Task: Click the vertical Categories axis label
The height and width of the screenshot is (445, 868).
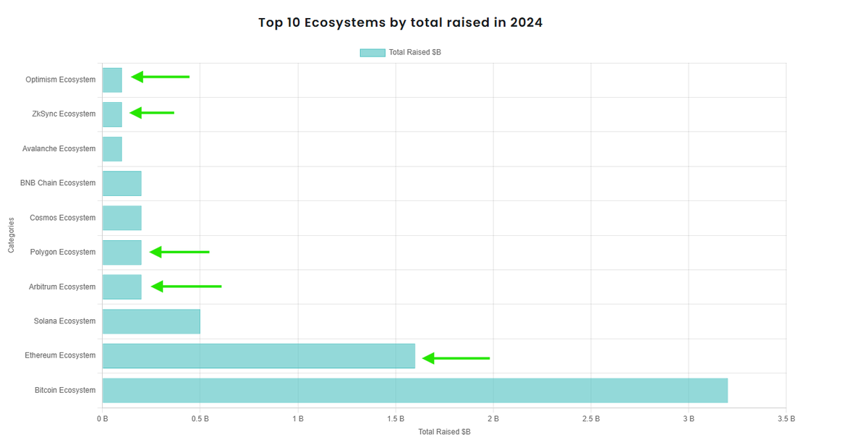Action: click(x=10, y=234)
